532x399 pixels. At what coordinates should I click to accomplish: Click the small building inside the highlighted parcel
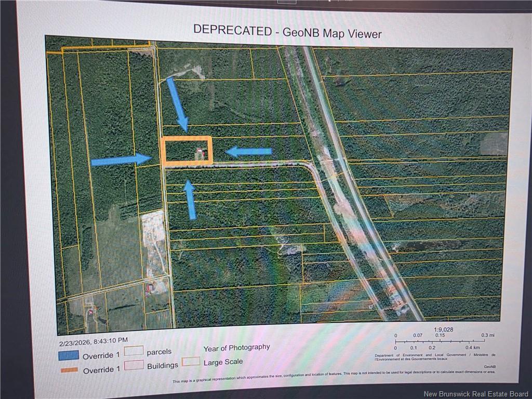[198, 151]
